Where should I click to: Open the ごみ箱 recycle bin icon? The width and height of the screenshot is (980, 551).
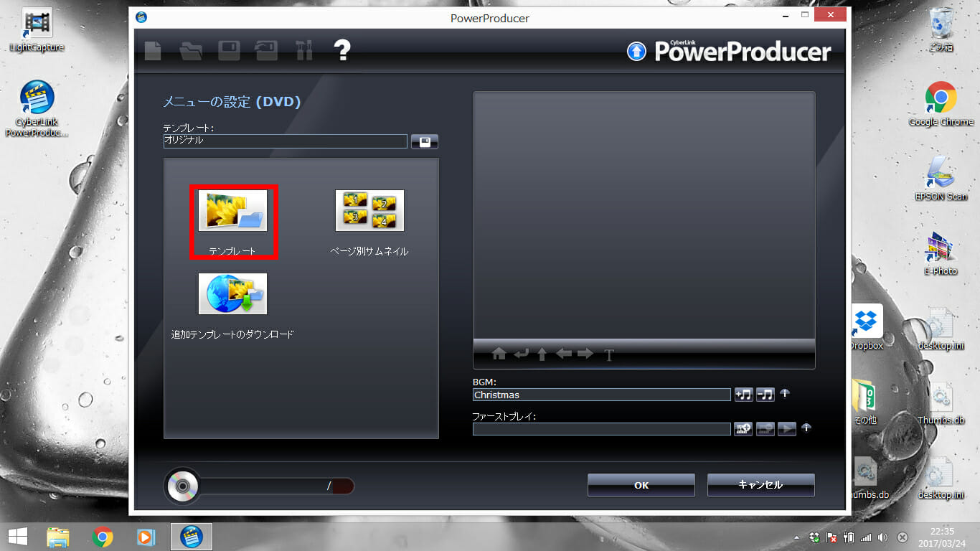[x=941, y=31]
